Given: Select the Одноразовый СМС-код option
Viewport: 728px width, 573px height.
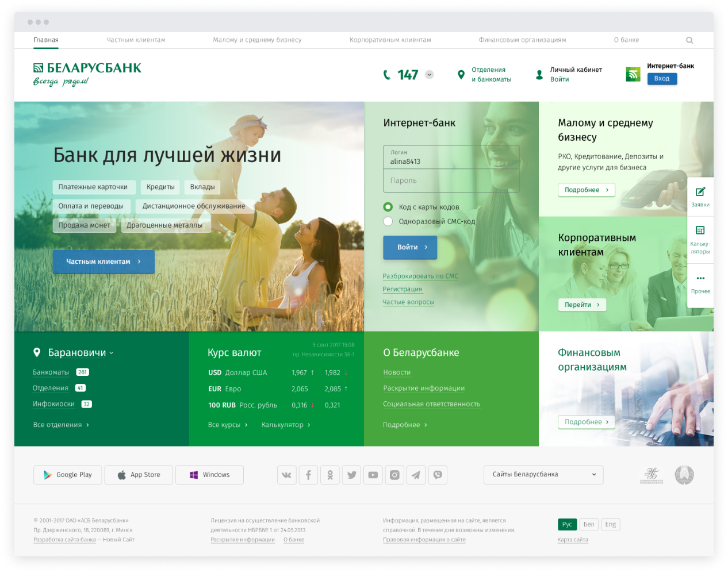Looking at the screenshot, I should coord(388,221).
